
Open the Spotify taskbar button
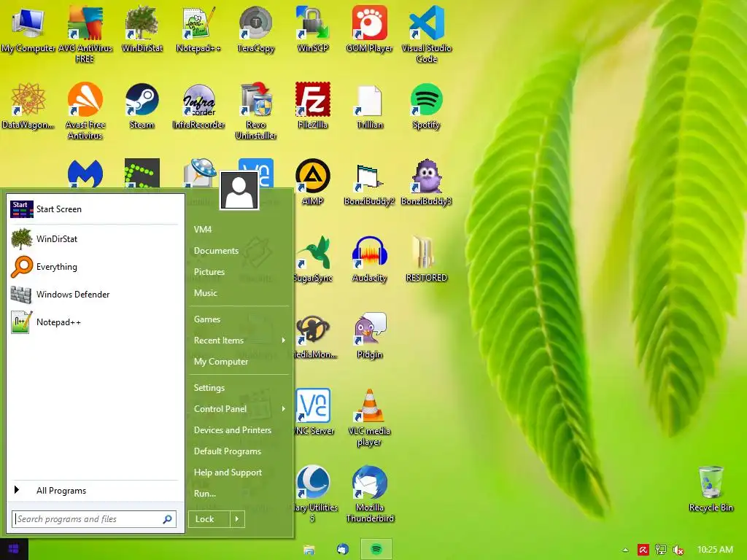(x=376, y=550)
